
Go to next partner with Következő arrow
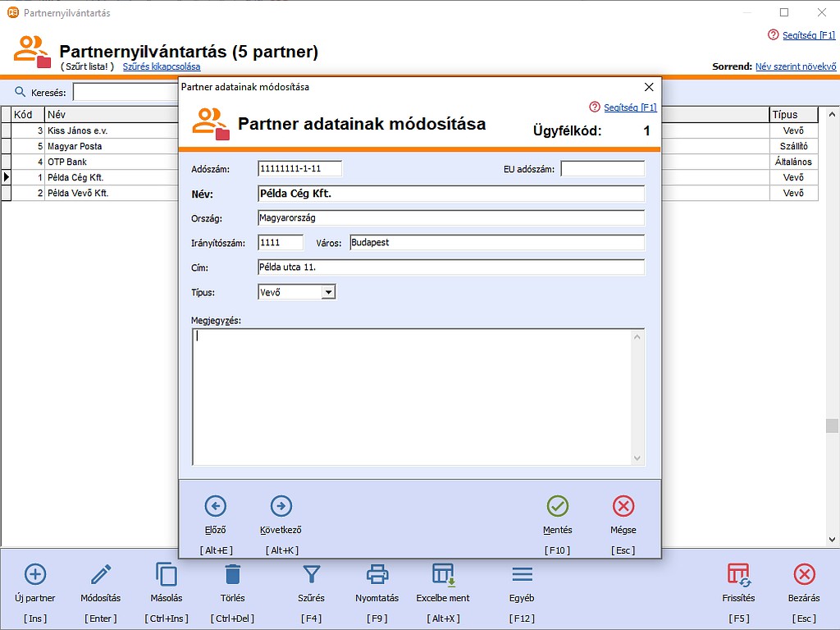tap(281, 506)
